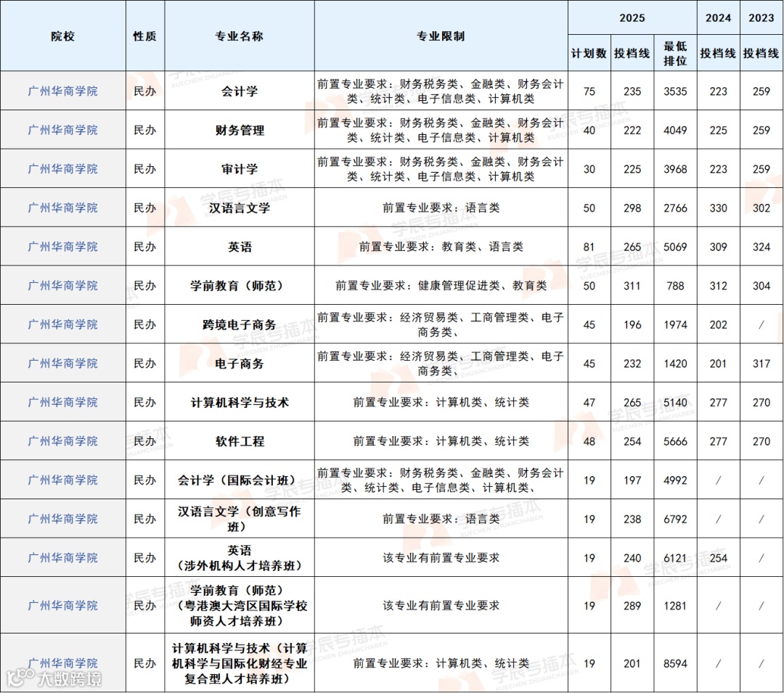The height and width of the screenshot is (693, 784).
Task: Click plan count 30
Action: click(589, 169)
